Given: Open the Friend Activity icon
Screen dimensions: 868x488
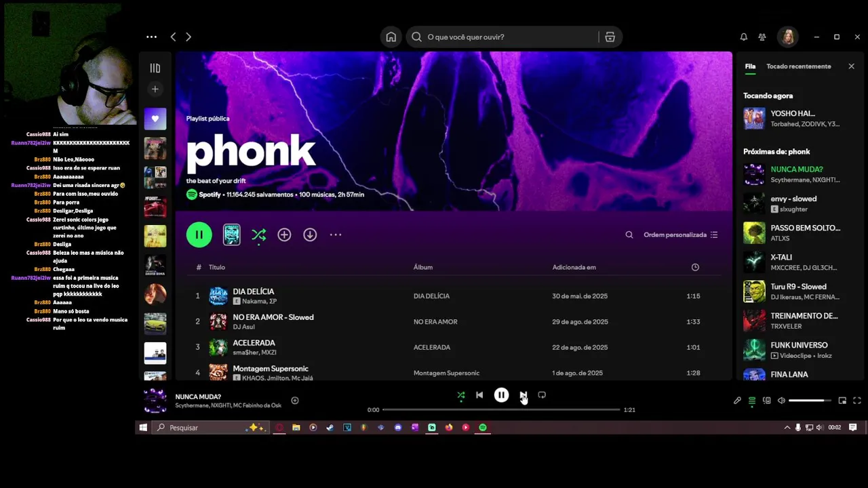Looking at the screenshot, I should point(762,37).
